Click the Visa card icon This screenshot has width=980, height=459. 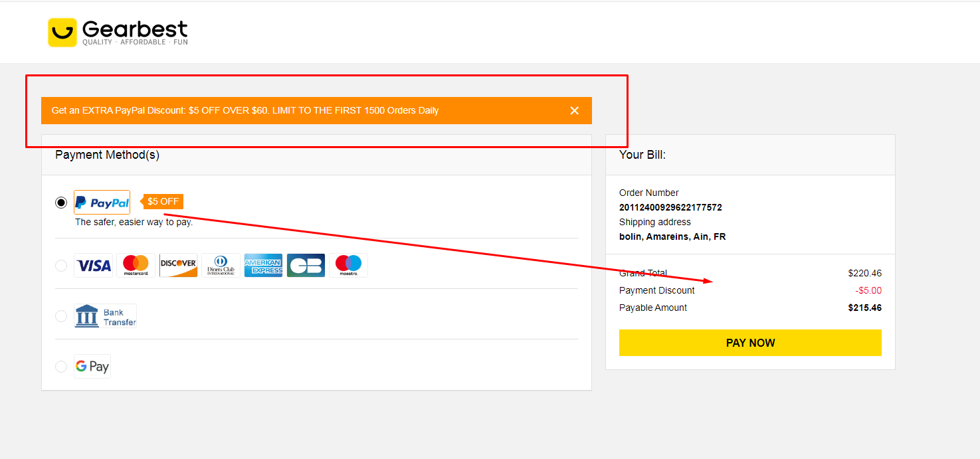93,265
